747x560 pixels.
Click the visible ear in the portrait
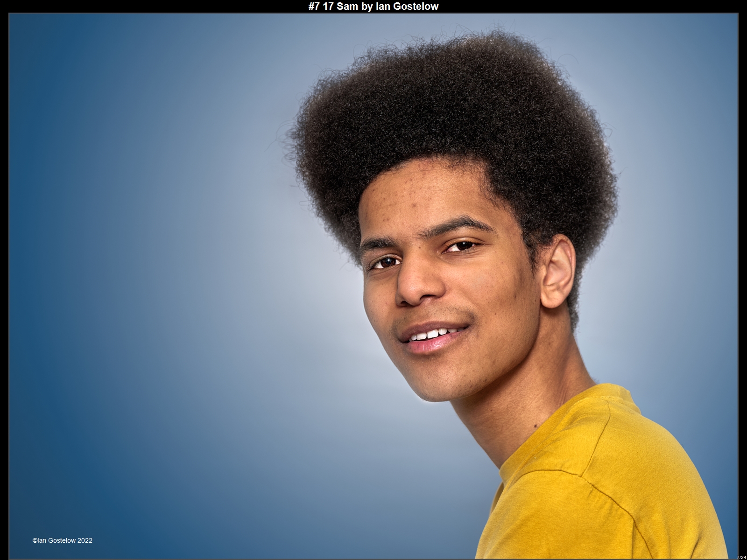click(558, 271)
